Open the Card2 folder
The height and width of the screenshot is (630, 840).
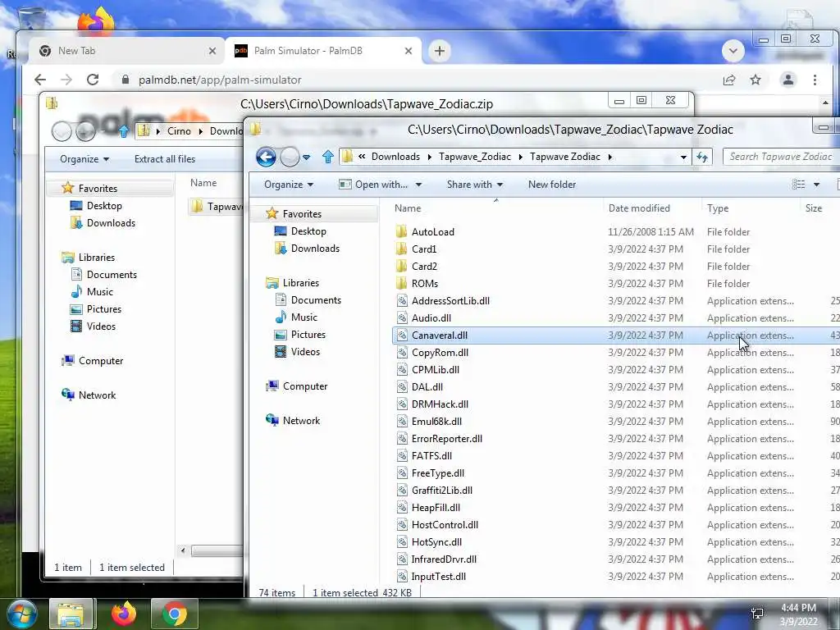pos(424,267)
